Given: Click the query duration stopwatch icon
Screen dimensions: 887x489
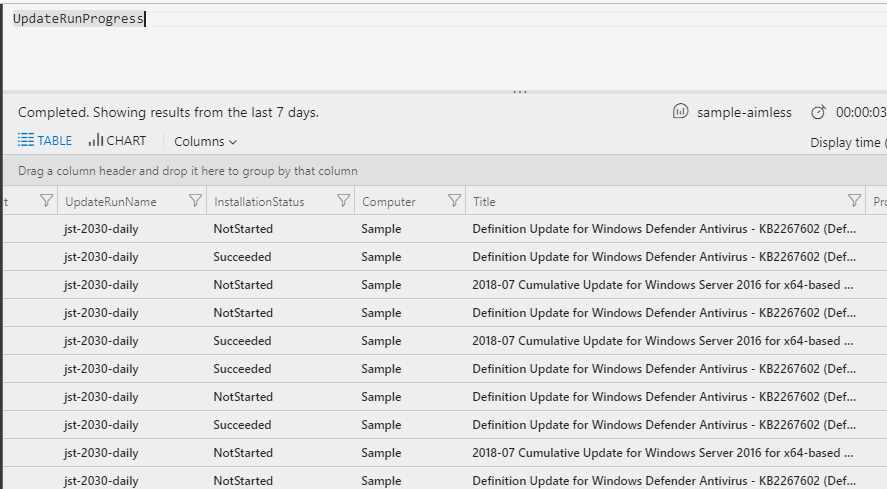Looking at the screenshot, I should (818, 112).
